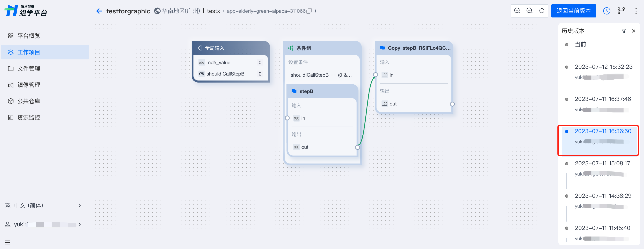This screenshot has width=644, height=249.
Task: Click the reset view refresh icon
Action: point(542,11)
